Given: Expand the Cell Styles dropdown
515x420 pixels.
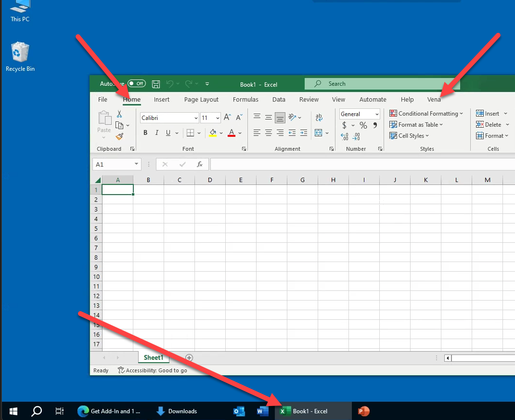Looking at the screenshot, I should (409, 136).
